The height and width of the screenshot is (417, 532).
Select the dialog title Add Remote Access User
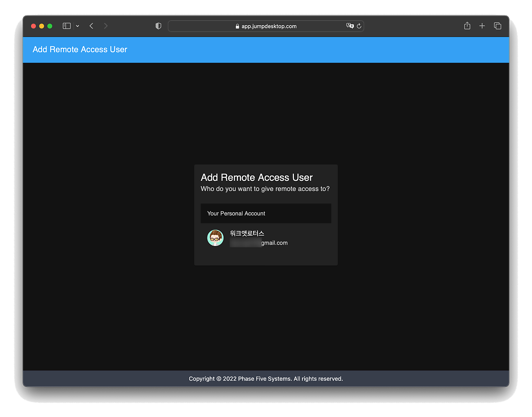pos(257,177)
